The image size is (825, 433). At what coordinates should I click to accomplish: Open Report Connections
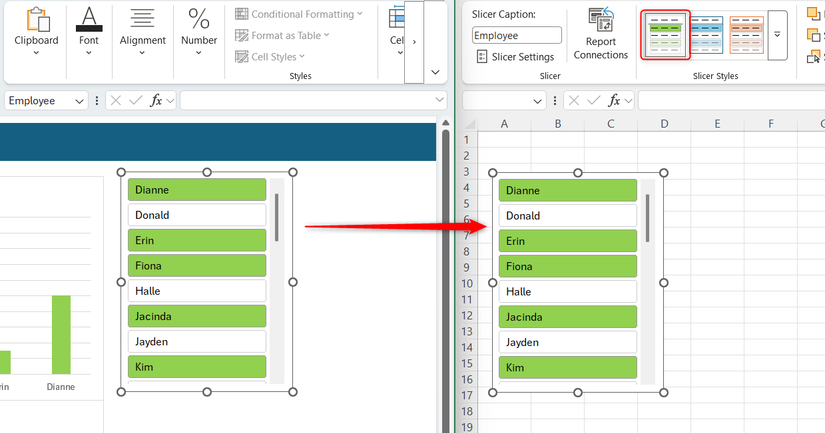(x=600, y=34)
